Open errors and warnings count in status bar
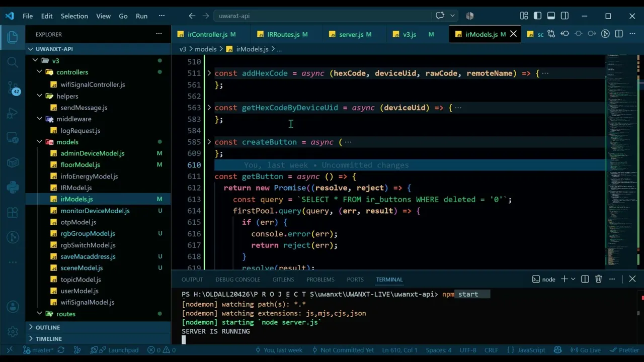Image resolution: width=644 pixels, height=362 pixels. pyautogui.click(x=162, y=350)
